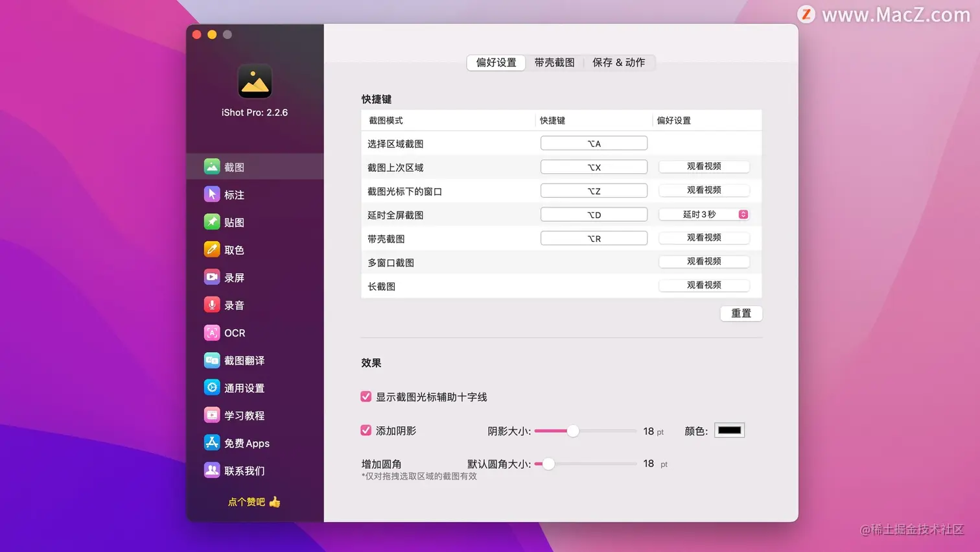Screen dimensions: 980x552
Task: Open the 取色 color picker sidebar icon
Action: click(212, 249)
